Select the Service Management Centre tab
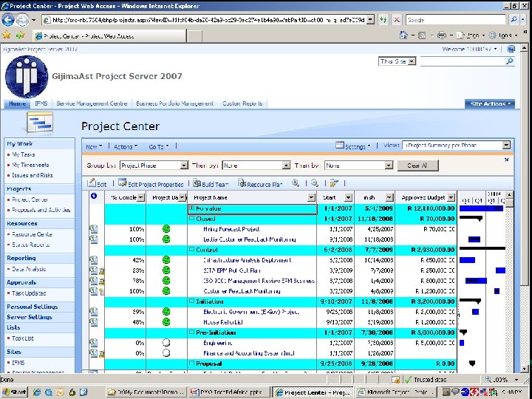 pyautogui.click(x=92, y=103)
